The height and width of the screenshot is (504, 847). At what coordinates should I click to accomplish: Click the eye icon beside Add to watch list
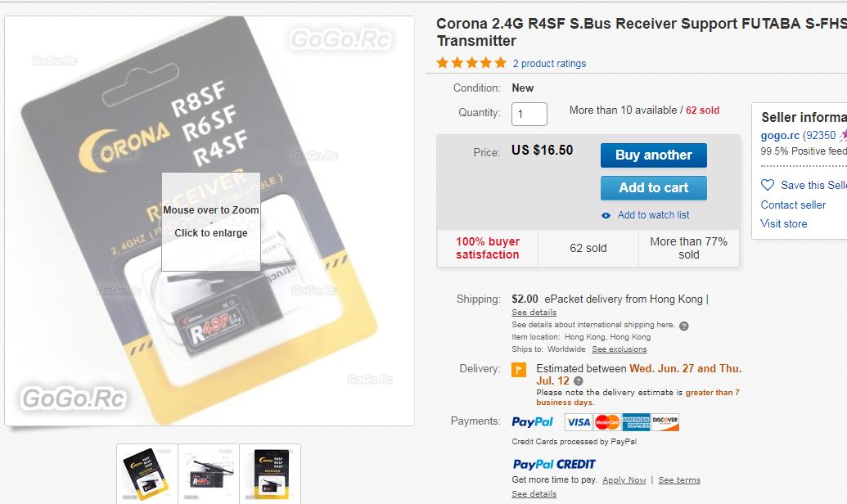tap(606, 215)
